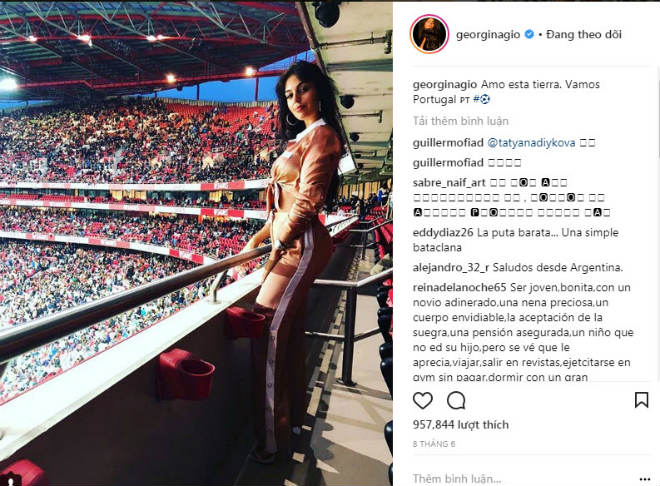Open eddydiaz26 commenter profile

coord(443,232)
